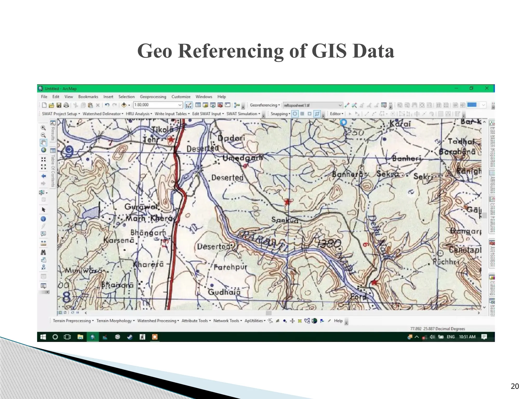Open the reftoposheet1.tif layer dropdown
This screenshot has width=532, height=399.
coord(340,105)
